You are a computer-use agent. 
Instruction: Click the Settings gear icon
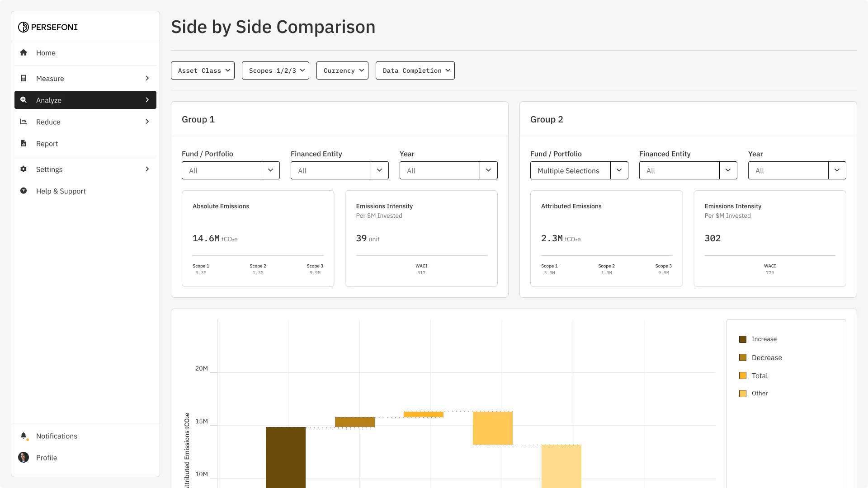click(24, 169)
